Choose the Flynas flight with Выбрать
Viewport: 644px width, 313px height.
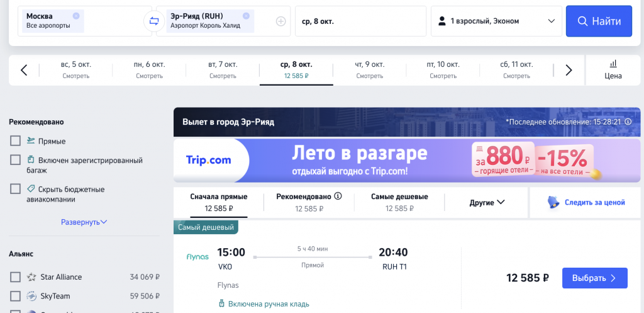(595, 278)
